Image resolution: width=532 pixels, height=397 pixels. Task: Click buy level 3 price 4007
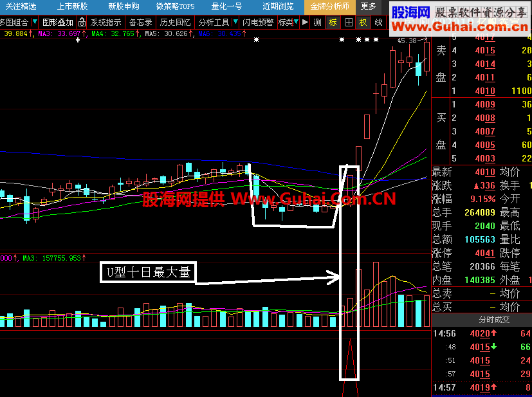(x=485, y=132)
